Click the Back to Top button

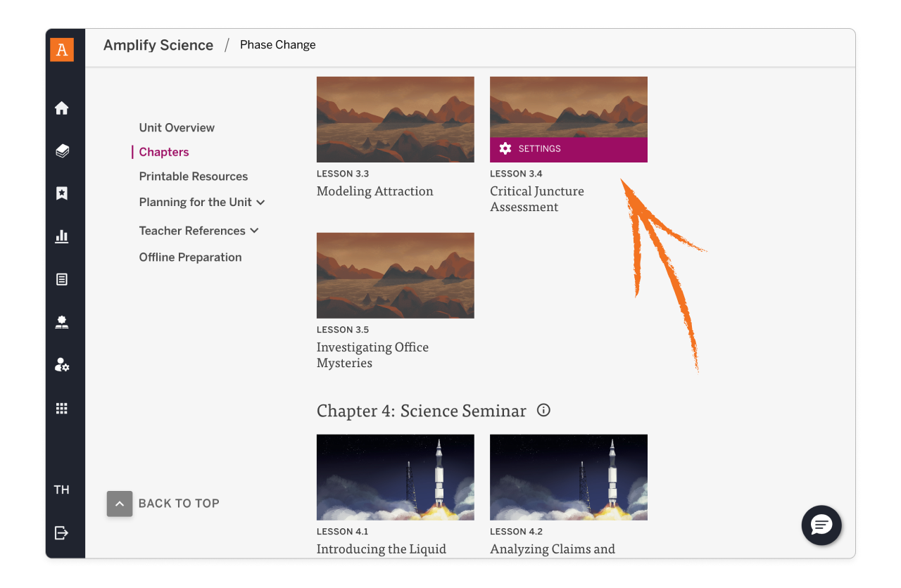pos(120,504)
